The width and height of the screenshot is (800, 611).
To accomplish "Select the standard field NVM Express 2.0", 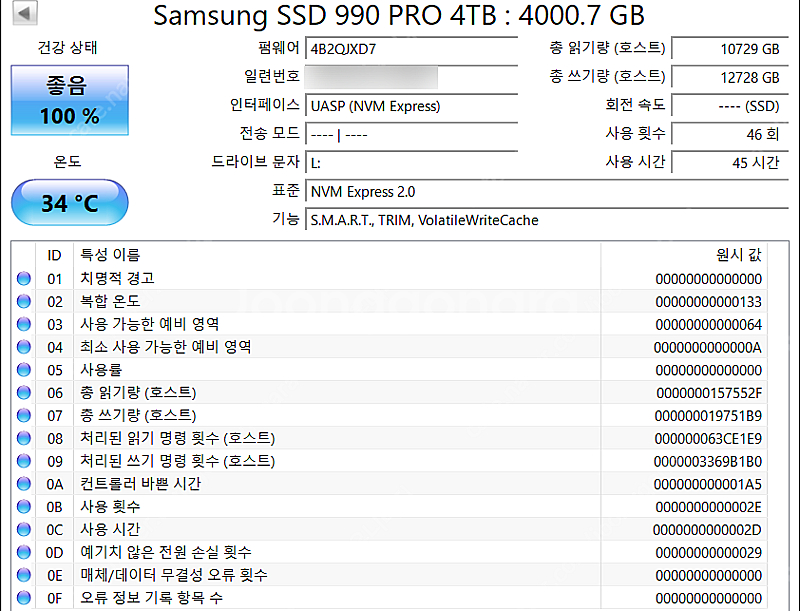I will pyautogui.click(x=547, y=192).
